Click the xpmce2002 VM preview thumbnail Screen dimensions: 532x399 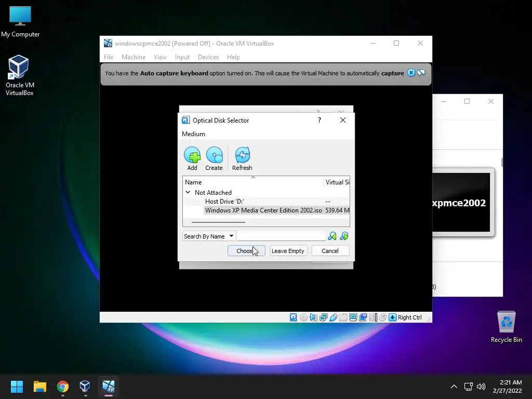pyautogui.click(x=461, y=202)
